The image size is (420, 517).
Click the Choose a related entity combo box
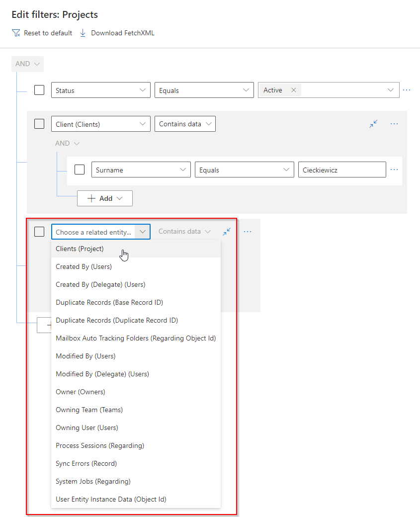pyautogui.click(x=101, y=232)
